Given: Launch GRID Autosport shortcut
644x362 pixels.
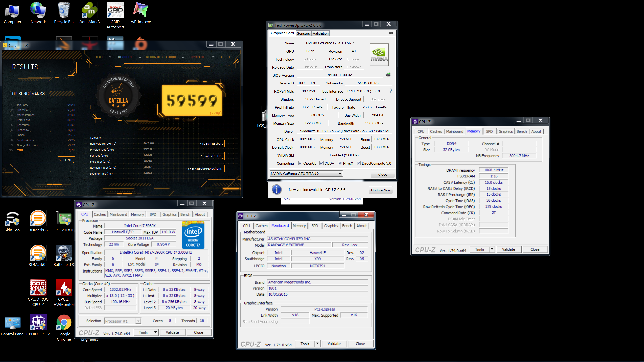Looking at the screenshot, I should pyautogui.click(x=115, y=16).
